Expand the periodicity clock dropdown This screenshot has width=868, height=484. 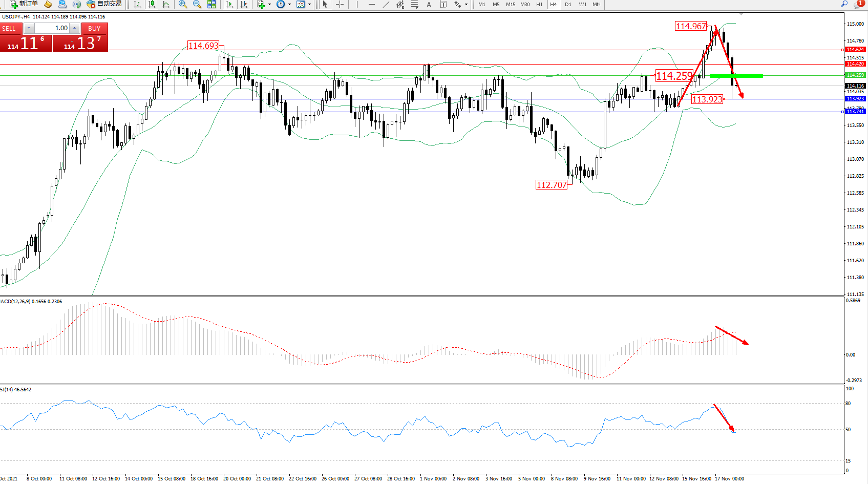pyautogui.click(x=289, y=4)
